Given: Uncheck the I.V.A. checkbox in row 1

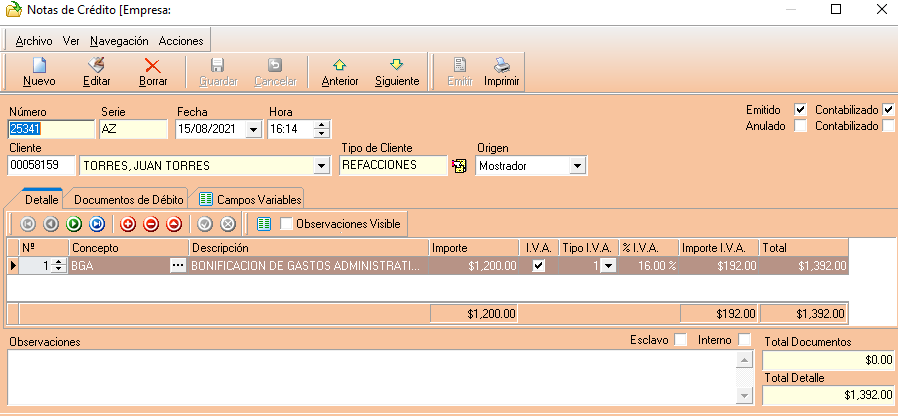Looking at the screenshot, I should point(539,265).
